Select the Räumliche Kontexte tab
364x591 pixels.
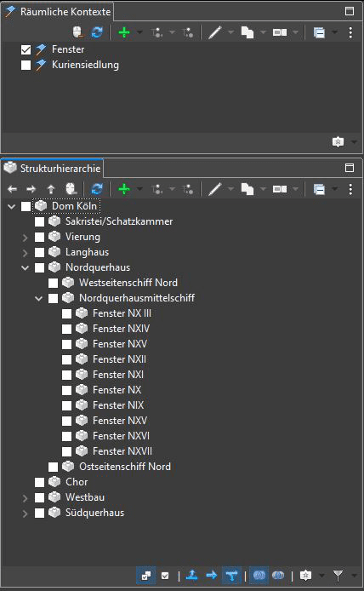pyautogui.click(x=58, y=11)
